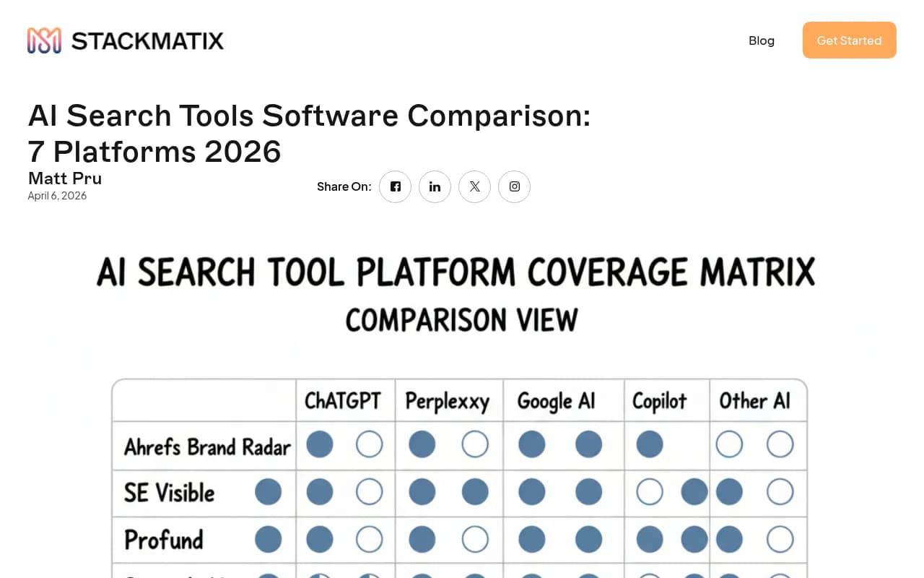
Task: Select the filled Copilot circle for Ahrefs Brand Radar
Action: pos(649,444)
